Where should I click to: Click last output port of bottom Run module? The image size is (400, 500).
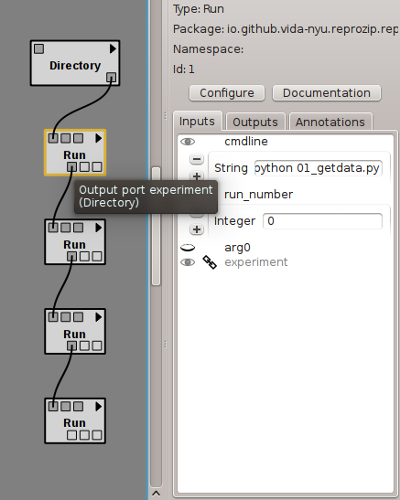click(97, 435)
